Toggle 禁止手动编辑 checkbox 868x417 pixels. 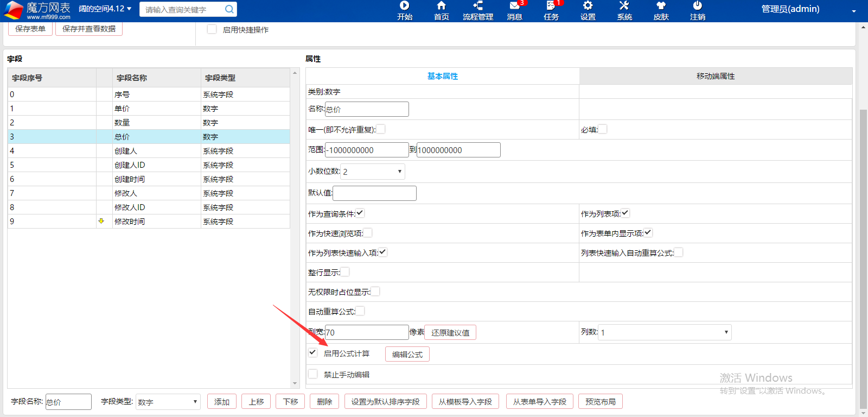coord(312,374)
